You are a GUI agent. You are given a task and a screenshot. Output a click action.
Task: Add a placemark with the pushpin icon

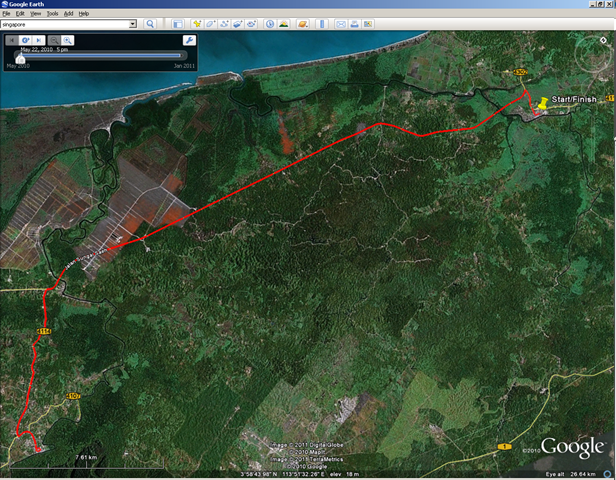(x=197, y=24)
